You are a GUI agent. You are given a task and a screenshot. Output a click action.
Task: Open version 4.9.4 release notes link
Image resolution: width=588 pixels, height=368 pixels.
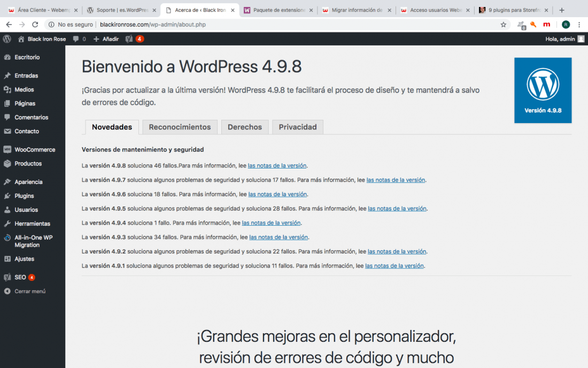[x=271, y=223]
